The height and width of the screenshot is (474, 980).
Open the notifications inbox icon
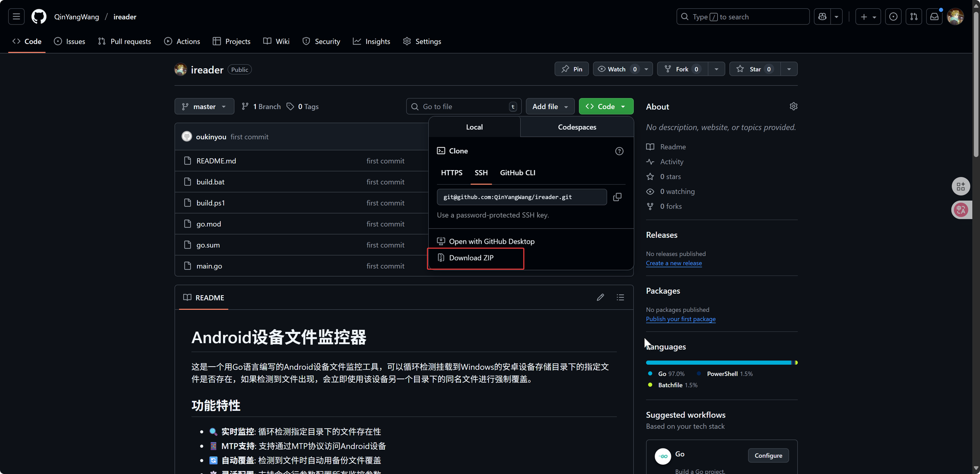pos(934,17)
